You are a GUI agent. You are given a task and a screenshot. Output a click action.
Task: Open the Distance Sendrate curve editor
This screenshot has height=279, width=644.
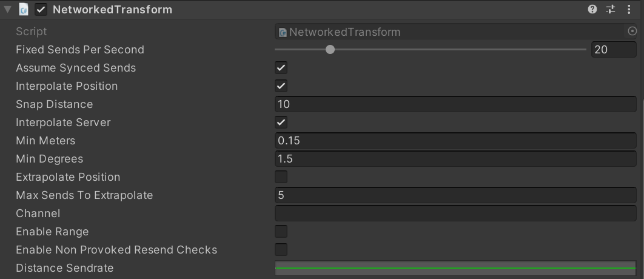(x=455, y=268)
